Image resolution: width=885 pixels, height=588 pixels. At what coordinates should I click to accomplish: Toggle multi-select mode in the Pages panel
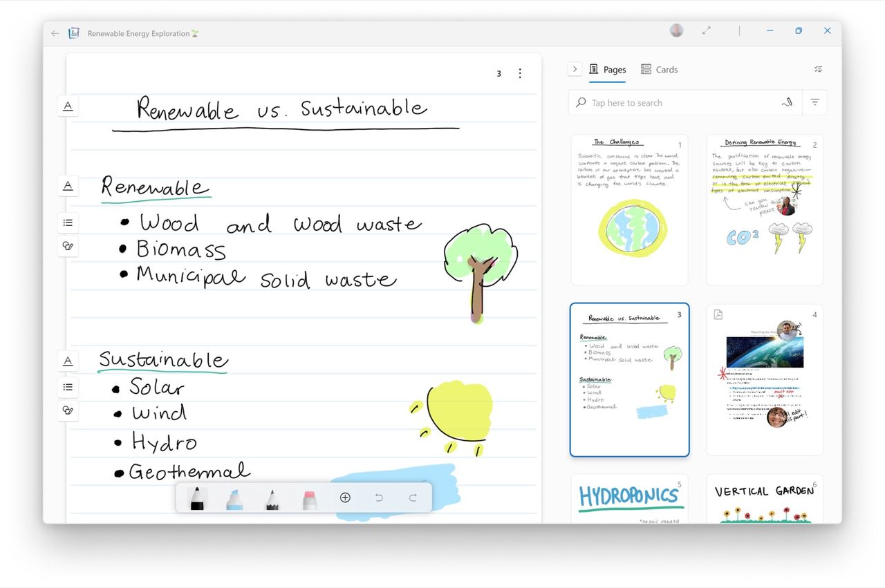click(x=818, y=69)
